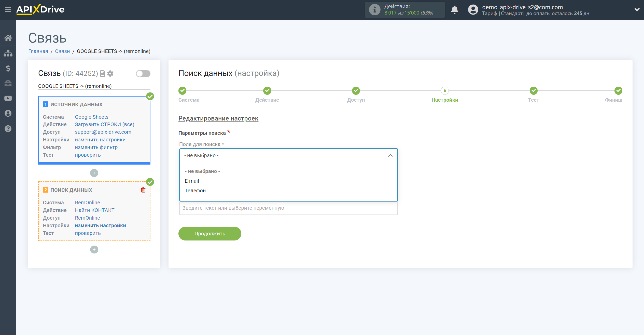This screenshot has height=335, width=644.
Task: Go to the Система step
Action: pos(182,91)
